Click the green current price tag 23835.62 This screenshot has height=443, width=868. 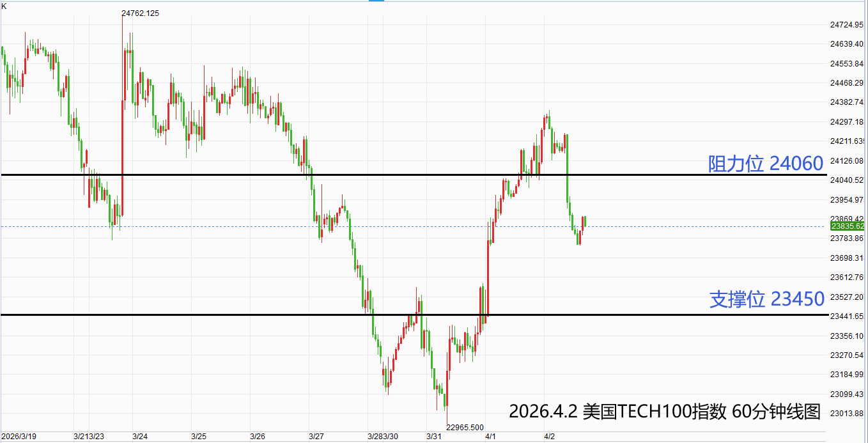tap(847, 226)
